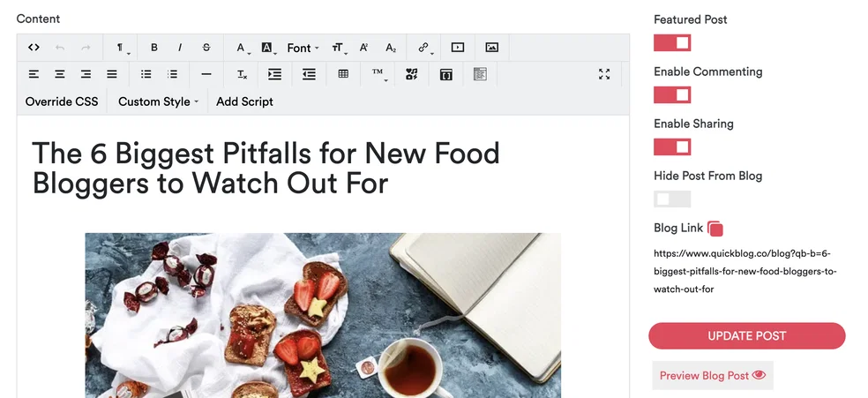Screen dimensions: 868x398
Task: Apply strikethrough formatting
Action: point(206,48)
